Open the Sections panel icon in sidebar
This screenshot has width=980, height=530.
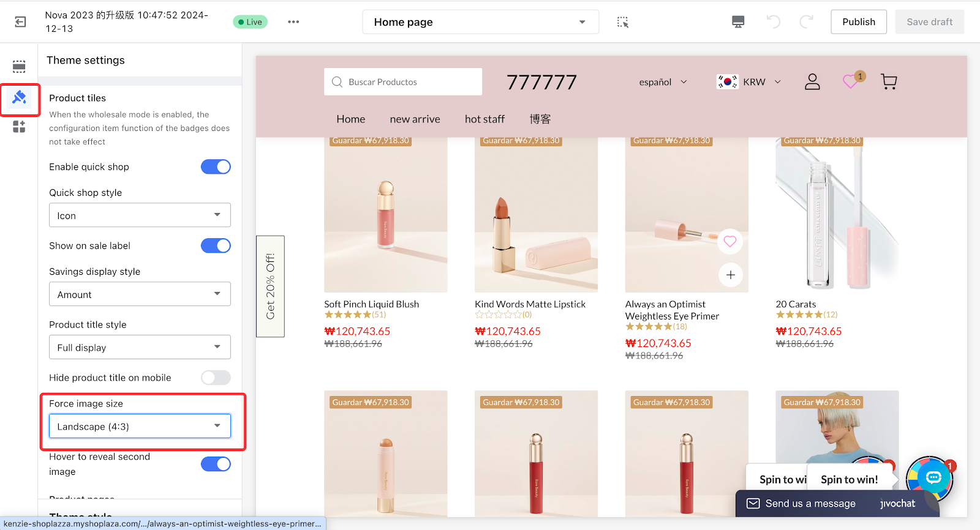coord(19,67)
